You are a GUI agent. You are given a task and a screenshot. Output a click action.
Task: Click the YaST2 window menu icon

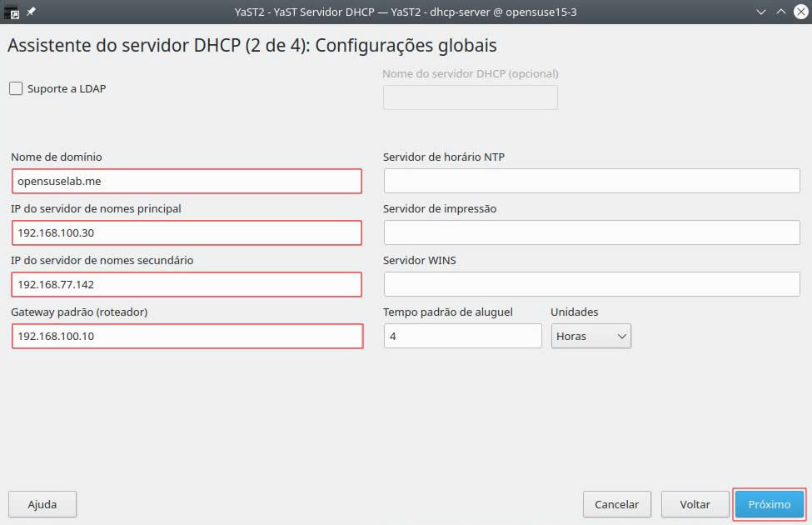tap(12, 12)
